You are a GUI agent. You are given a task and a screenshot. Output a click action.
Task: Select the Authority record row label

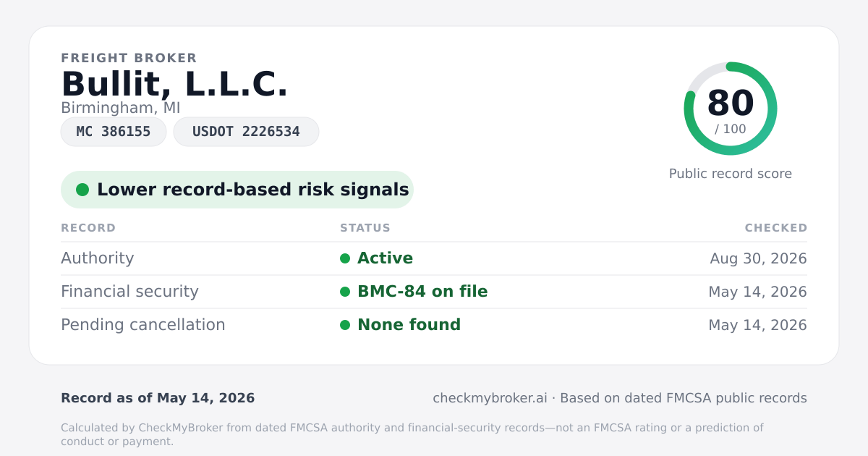[x=98, y=258]
